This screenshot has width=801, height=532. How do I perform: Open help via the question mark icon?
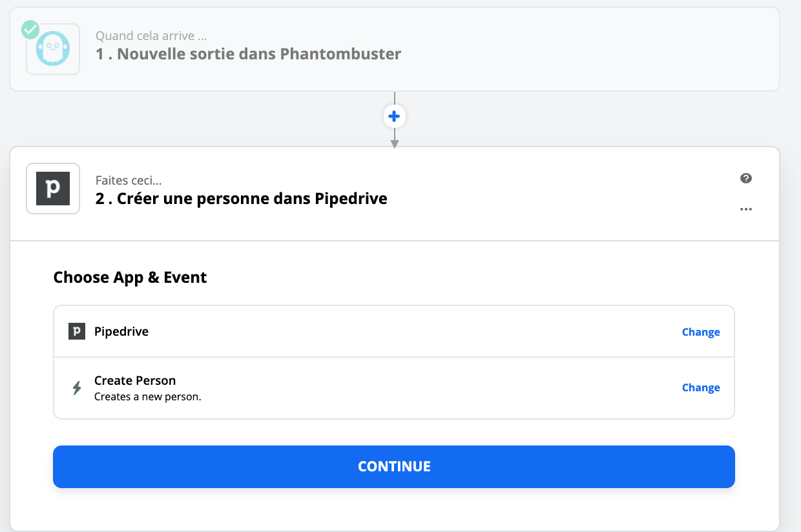point(746,178)
